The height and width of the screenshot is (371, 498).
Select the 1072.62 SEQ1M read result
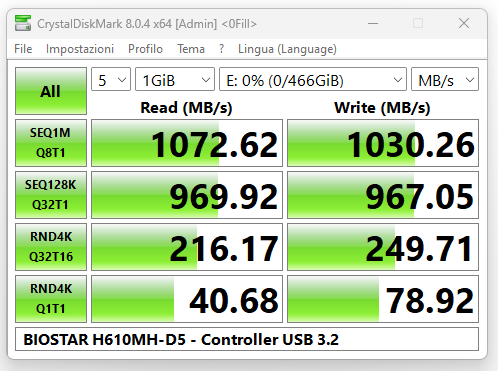click(187, 143)
